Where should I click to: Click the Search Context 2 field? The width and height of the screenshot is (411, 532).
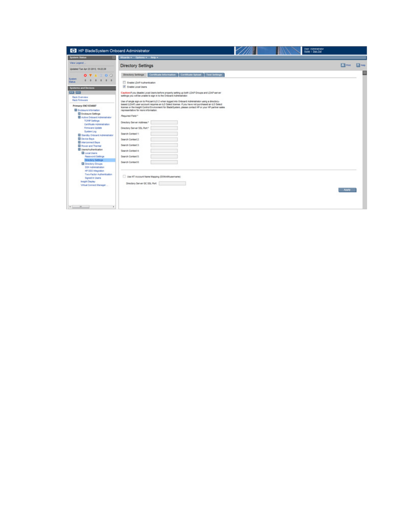(x=164, y=139)
